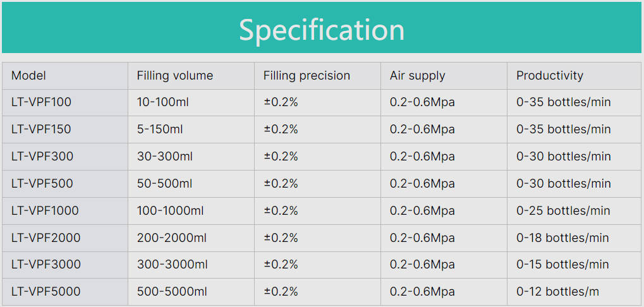Click the Specification header banner
644x307 pixels.
(322, 28)
